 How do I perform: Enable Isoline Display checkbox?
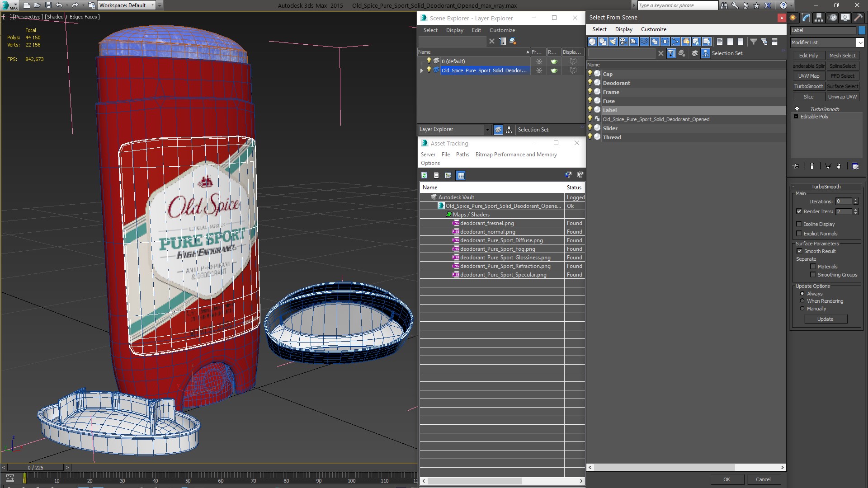click(799, 224)
